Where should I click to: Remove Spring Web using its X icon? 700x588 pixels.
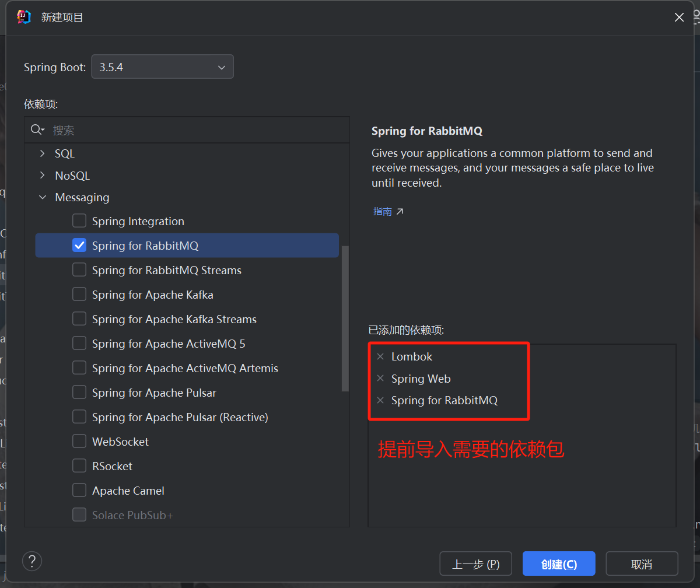[x=380, y=379]
